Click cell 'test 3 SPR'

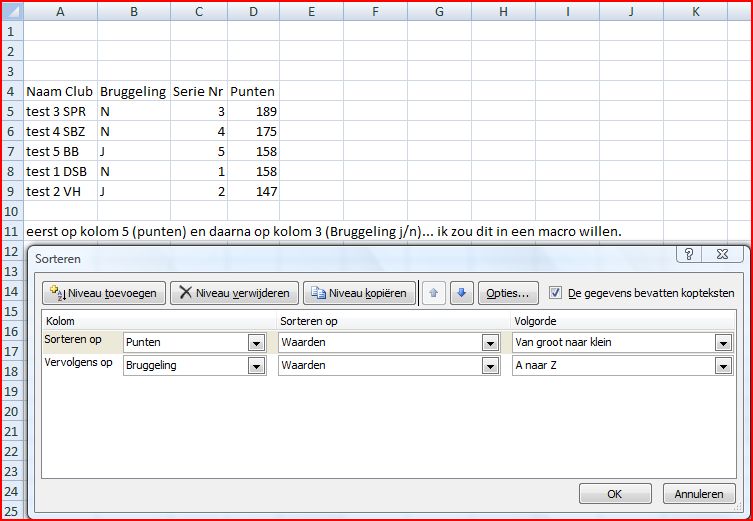pos(61,111)
